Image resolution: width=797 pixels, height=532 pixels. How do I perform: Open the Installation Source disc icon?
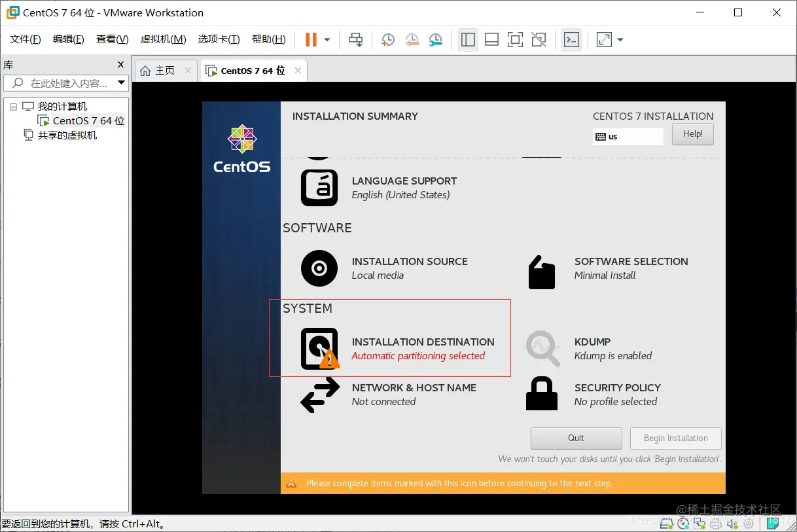pyautogui.click(x=319, y=268)
